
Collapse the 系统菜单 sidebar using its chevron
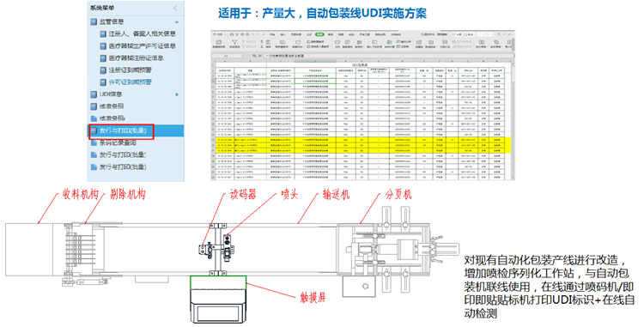pyautogui.click(x=175, y=8)
